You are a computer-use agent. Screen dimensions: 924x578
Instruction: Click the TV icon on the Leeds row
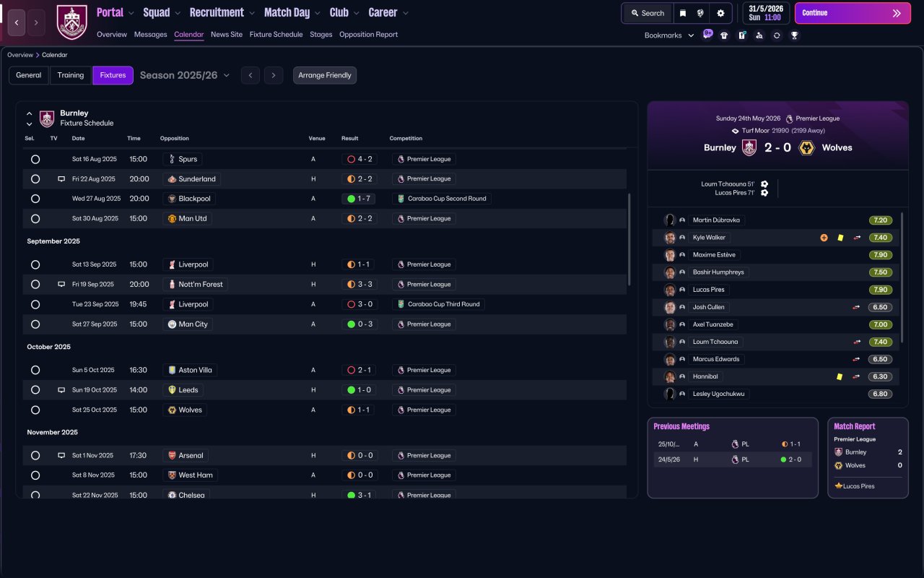(61, 390)
